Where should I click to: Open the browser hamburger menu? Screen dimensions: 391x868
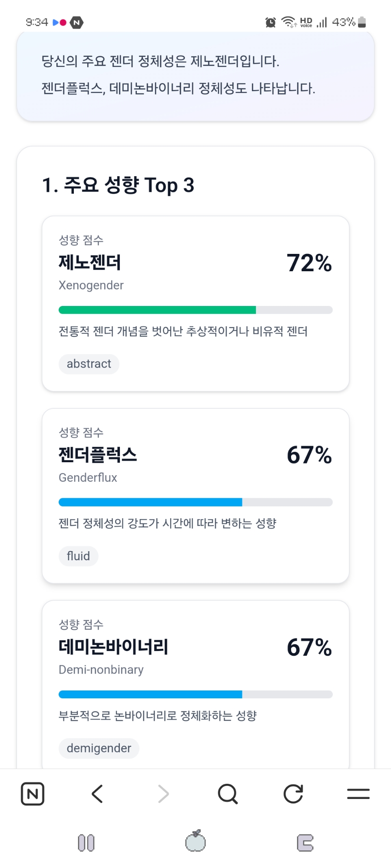click(358, 794)
